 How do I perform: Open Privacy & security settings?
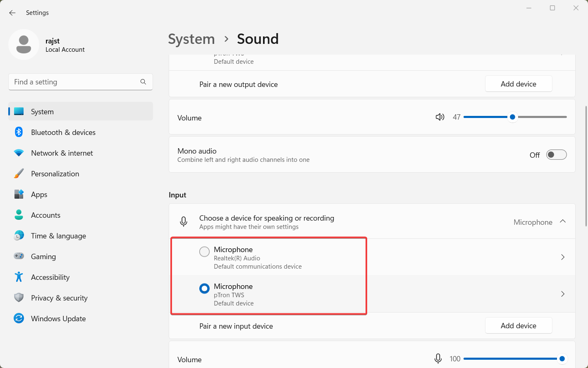pos(81,298)
